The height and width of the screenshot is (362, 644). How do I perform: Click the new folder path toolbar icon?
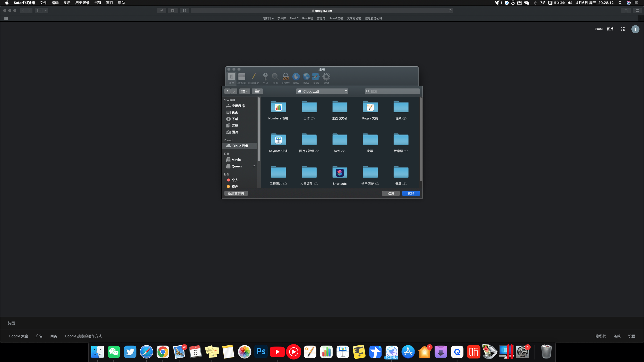coord(257,91)
